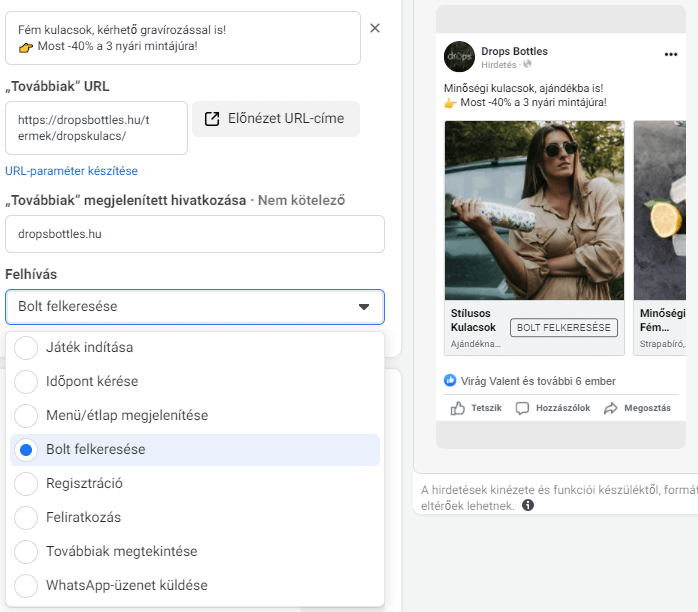Select Feliratkozás radio option
Image resolution: width=698 pixels, height=612 pixels.
coord(26,517)
